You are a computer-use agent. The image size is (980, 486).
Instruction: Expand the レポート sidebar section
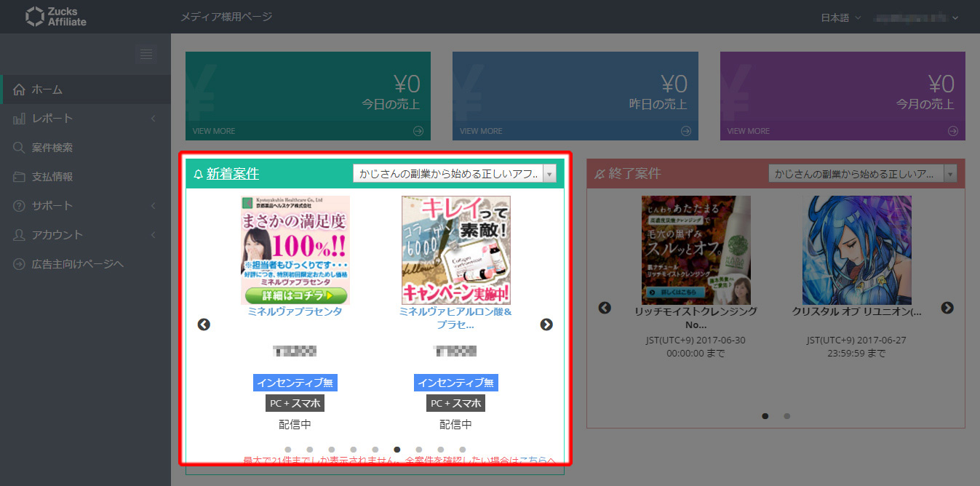coord(153,118)
